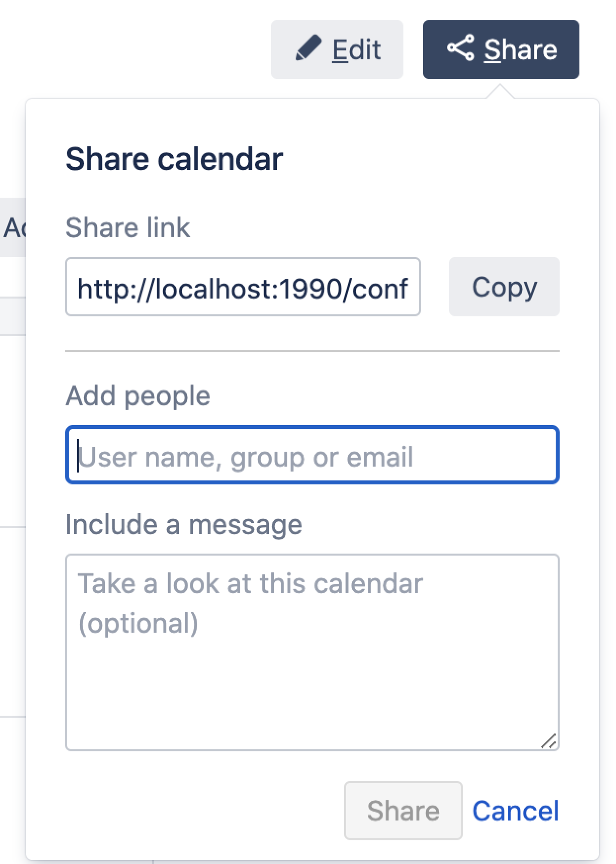
Task: Click the "Share link" label
Action: coord(128,228)
